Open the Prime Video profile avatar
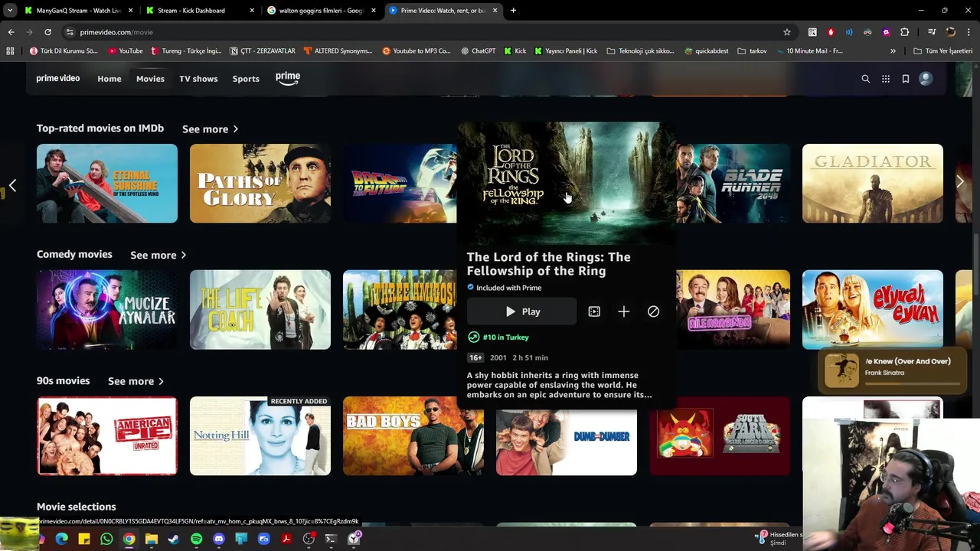 [x=926, y=79]
